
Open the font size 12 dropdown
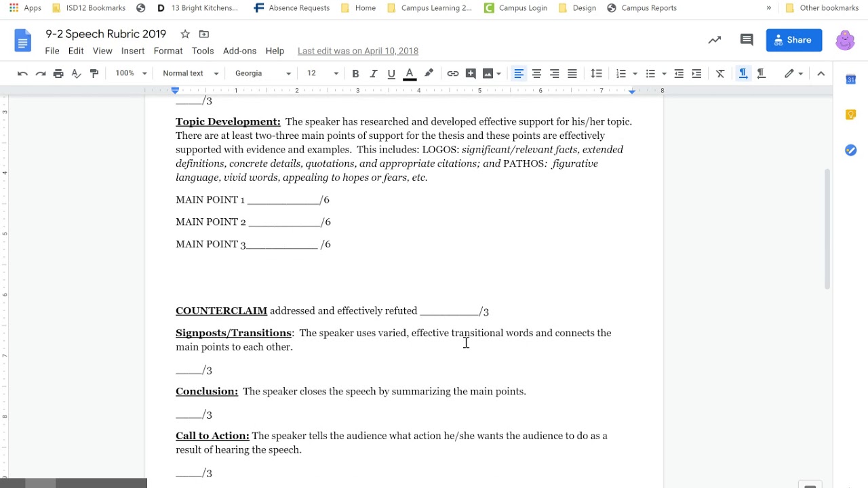[323, 73]
